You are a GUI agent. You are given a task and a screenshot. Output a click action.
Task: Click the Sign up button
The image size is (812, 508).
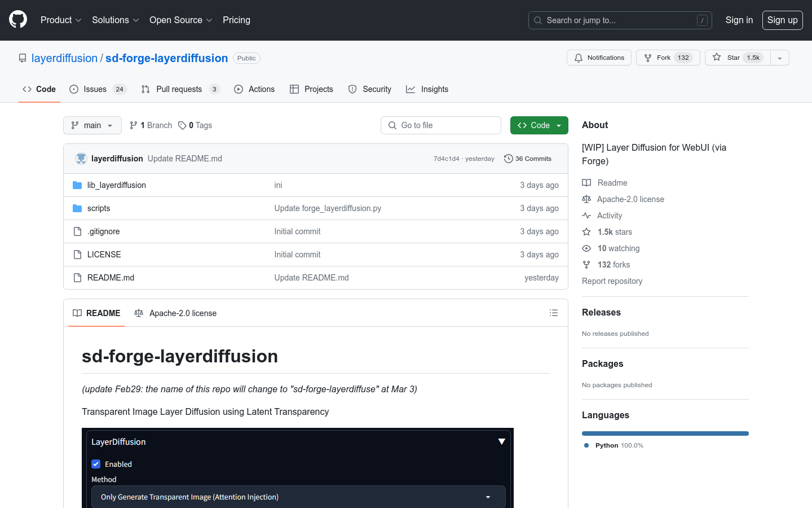[x=782, y=20]
